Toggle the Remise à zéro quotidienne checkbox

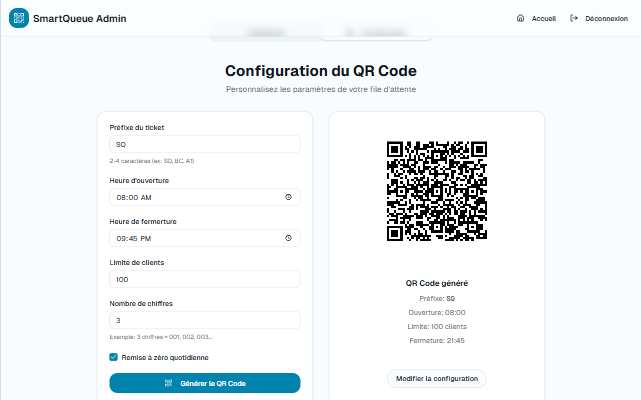(114, 357)
